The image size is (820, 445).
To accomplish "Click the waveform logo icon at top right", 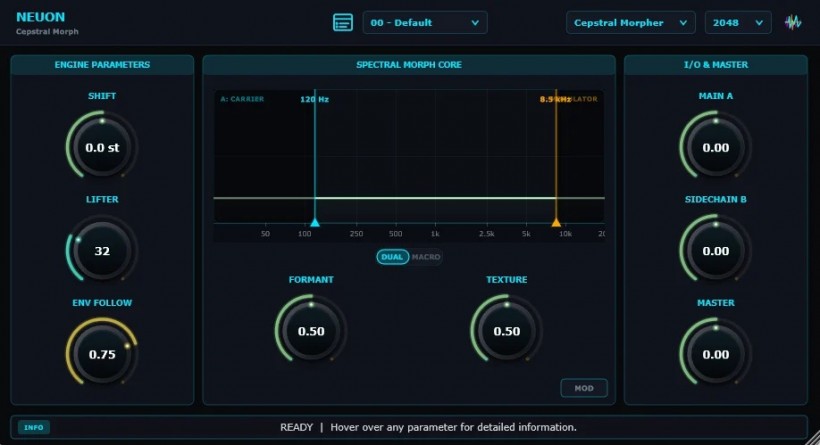I will [793, 22].
